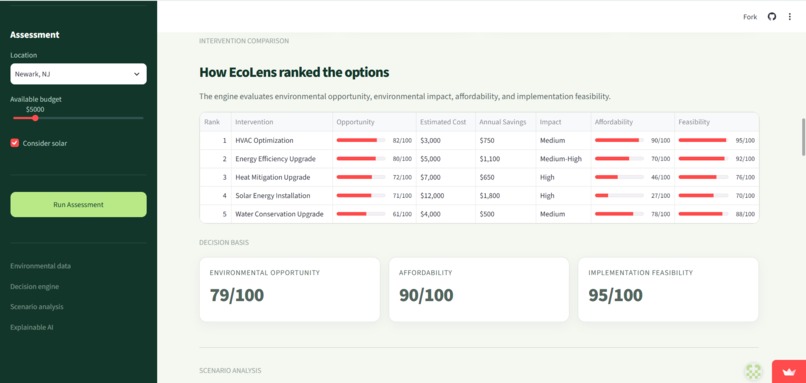Click the $3,000 estimated cost cell
Screen dimensions: 806x383
[x=446, y=140]
